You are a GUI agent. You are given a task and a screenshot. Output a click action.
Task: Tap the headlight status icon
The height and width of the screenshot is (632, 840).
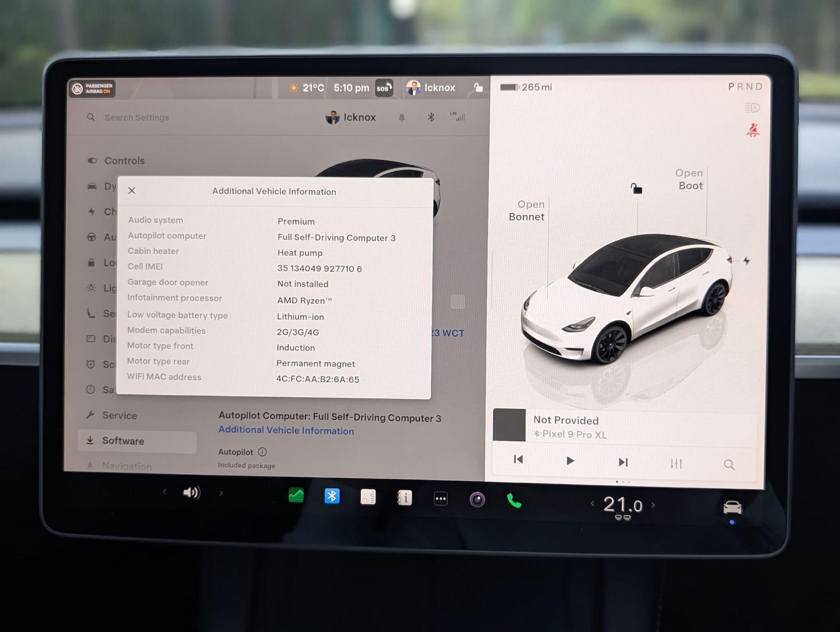[x=752, y=107]
